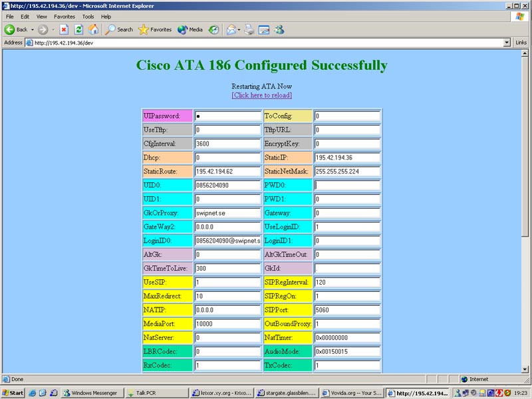532x399 pixels.
Task: Expand the Forward button history dropdown arrow
Action: coord(53,30)
